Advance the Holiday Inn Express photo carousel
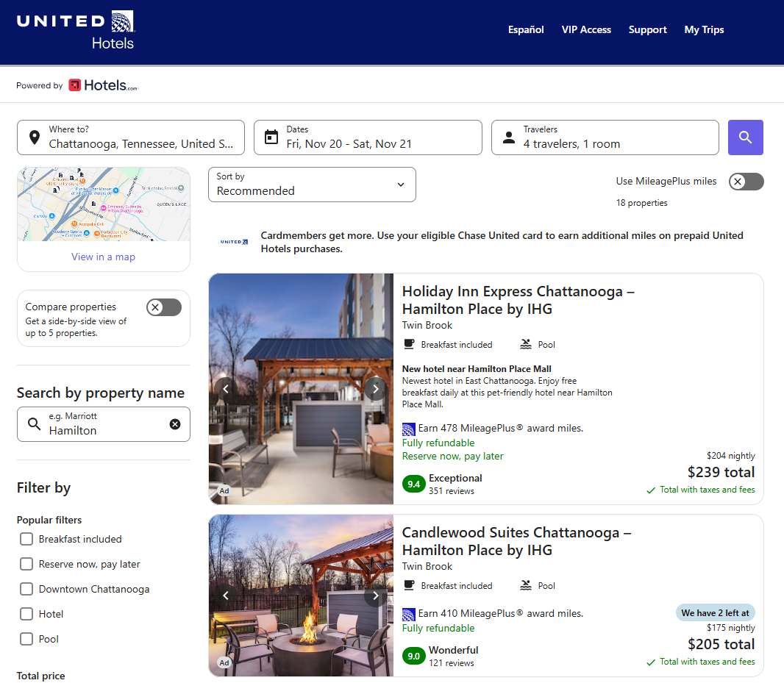 376,388
